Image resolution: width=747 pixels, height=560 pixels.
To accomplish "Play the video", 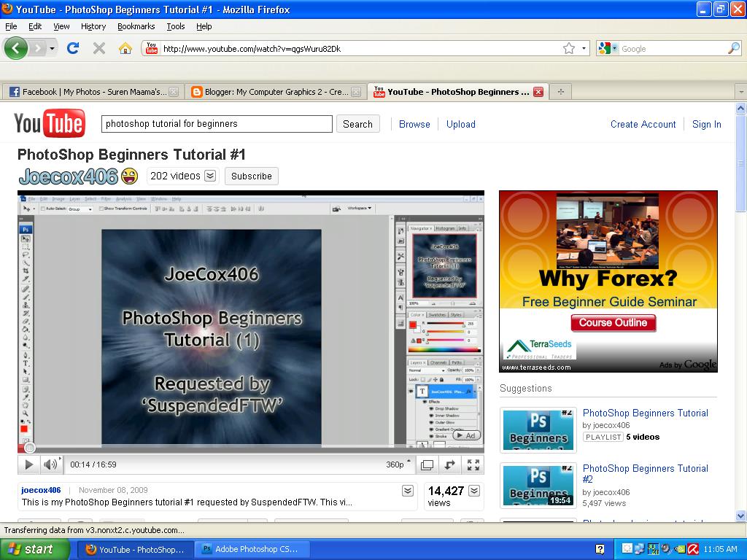I will [x=28, y=464].
